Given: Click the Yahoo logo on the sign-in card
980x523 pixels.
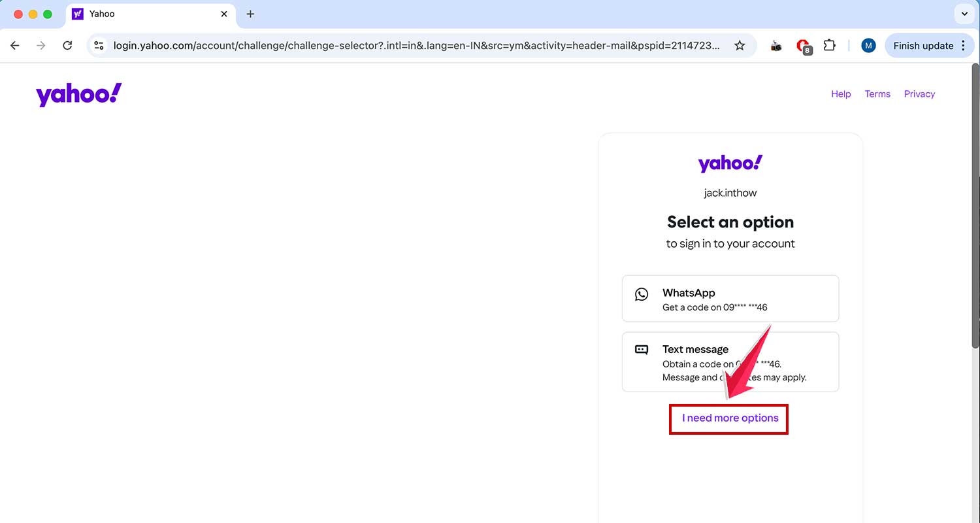Looking at the screenshot, I should coord(730,163).
